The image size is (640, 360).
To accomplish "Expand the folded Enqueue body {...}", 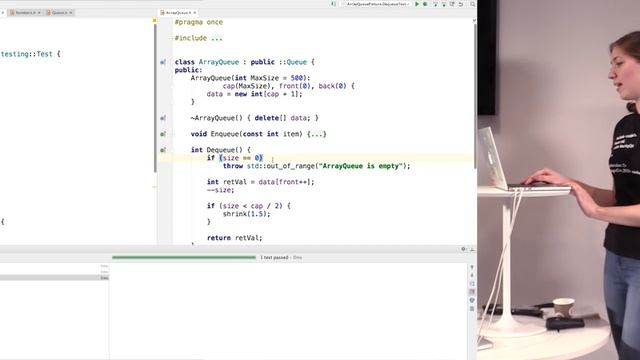I will click(317, 134).
